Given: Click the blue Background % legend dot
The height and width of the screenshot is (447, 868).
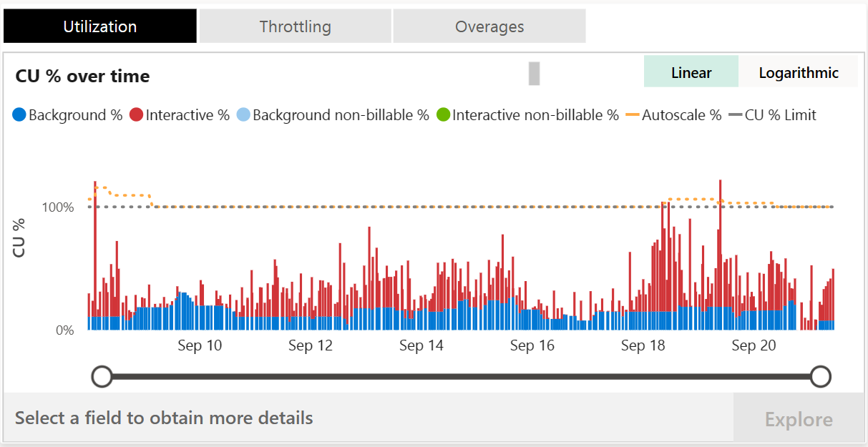Looking at the screenshot, I should [x=18, y=114].
